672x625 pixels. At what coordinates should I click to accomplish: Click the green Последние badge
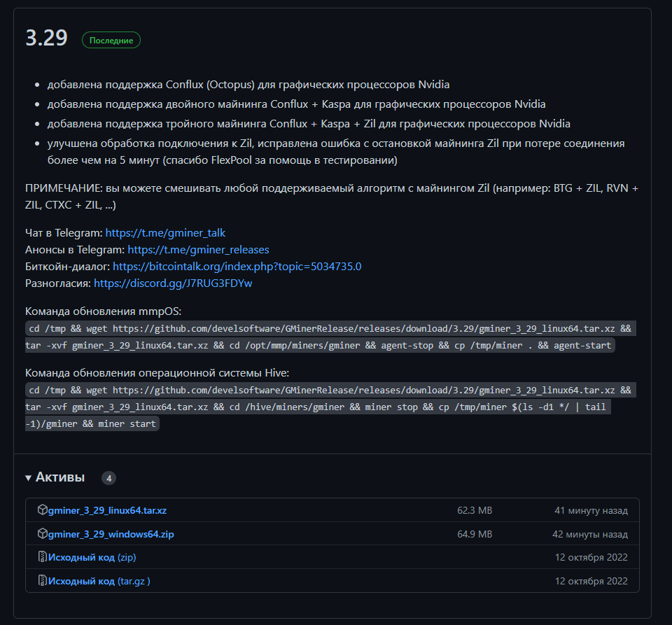click(111, 41)
